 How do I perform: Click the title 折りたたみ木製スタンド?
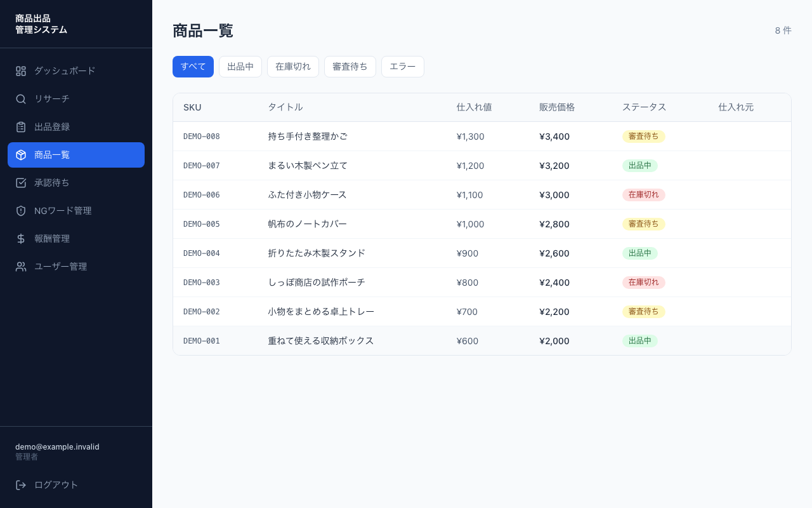pos(317,253)
